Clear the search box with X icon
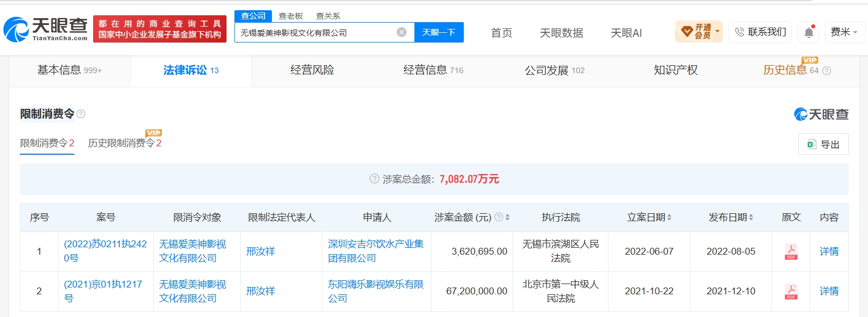Image resolution: width=868 pixels, height=317 pixels. [401, 32]
